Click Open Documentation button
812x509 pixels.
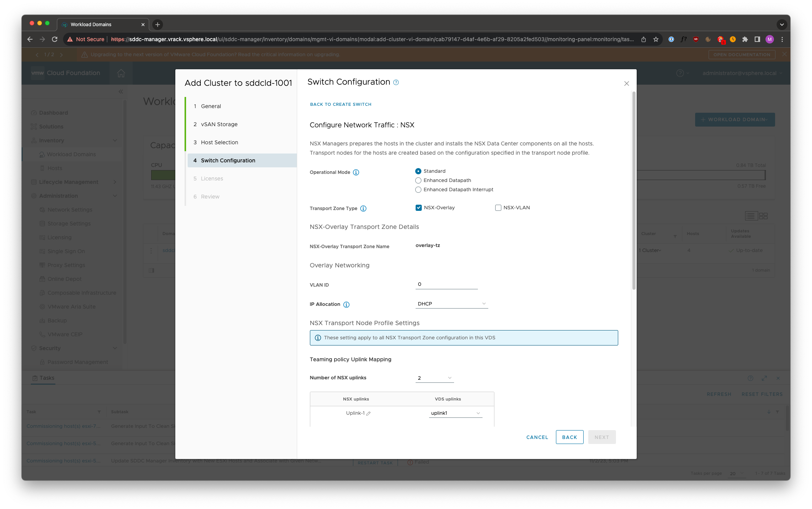coord(742,55)
